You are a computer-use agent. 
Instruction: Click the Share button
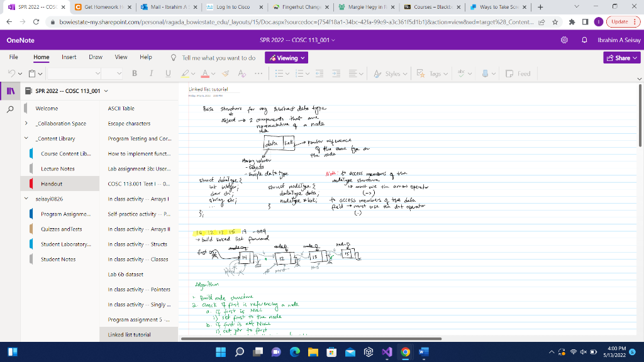pyautogui.click(x=621, y=57)
